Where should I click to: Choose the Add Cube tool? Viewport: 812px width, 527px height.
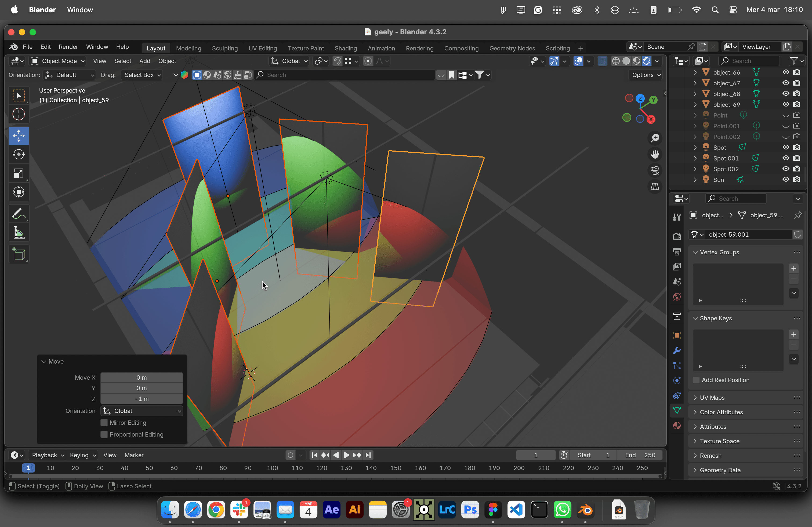[19, 254]
